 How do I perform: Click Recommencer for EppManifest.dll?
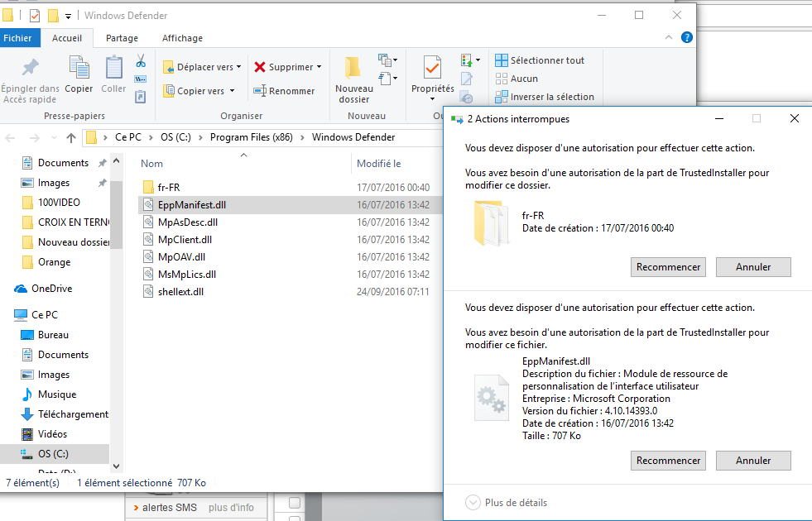click(x=668, y=461)
